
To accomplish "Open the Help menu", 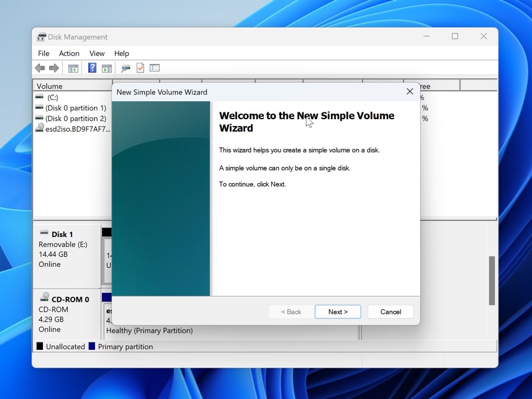I will click(x=122, y=53).
